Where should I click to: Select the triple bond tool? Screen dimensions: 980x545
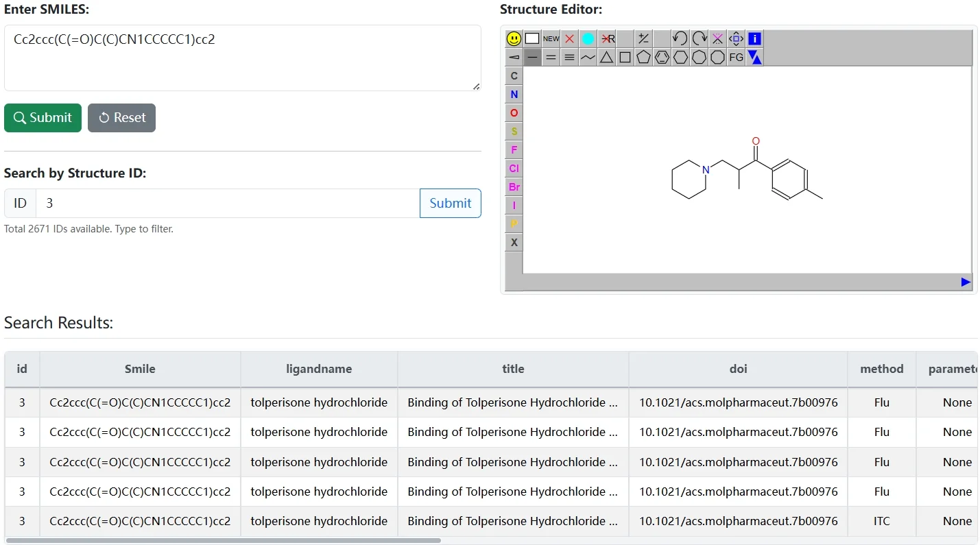pyautogui.click(x=569, y=58)
